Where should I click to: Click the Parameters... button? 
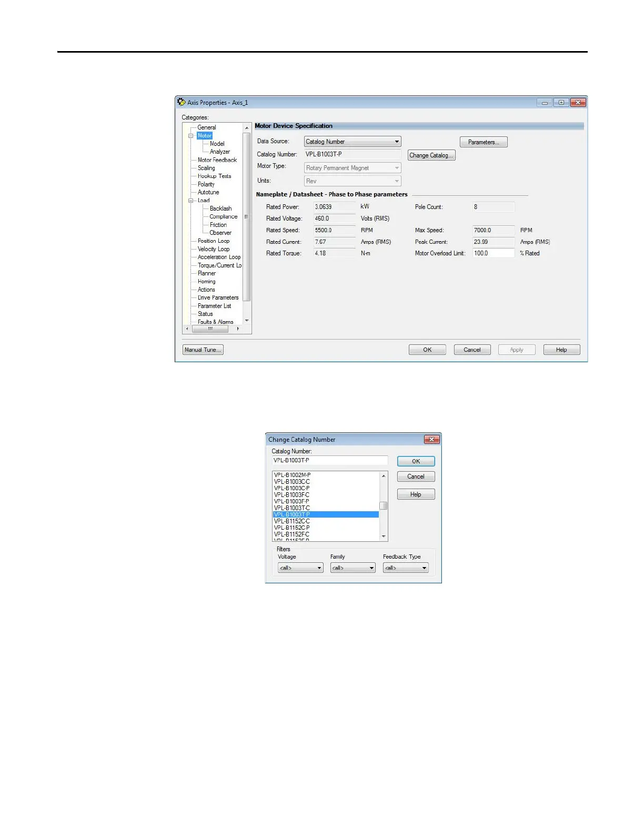484,142
